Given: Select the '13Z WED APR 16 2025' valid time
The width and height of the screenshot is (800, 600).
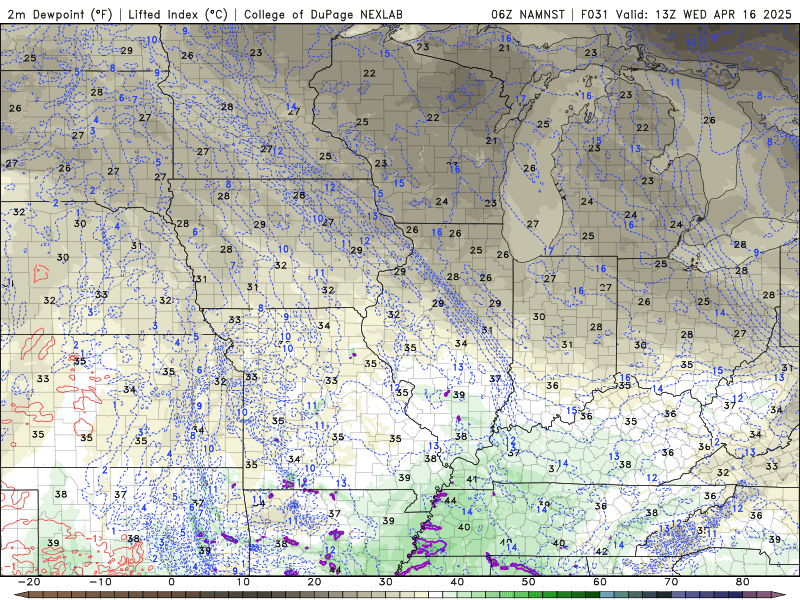Looking at the screenshot, I should pos(723,14).
